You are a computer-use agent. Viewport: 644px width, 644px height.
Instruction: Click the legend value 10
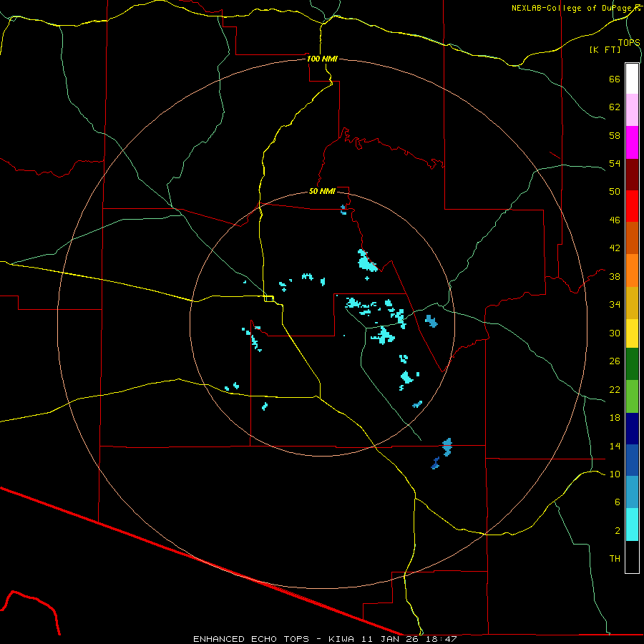615,474
